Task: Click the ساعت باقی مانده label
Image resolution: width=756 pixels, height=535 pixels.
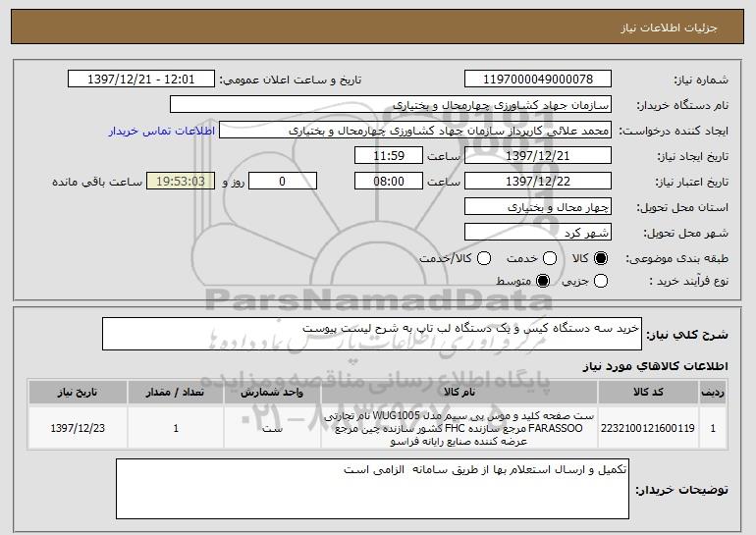Action: click(x=97, y=182)
